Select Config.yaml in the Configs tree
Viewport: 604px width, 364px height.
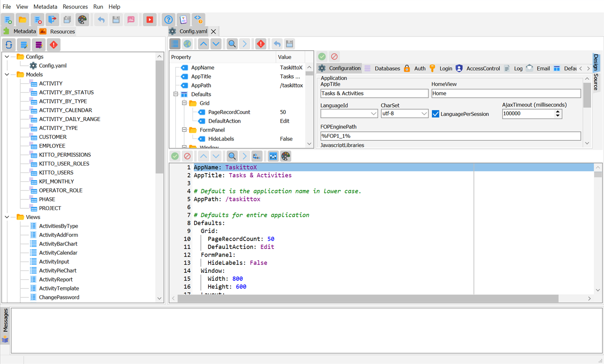(x=53, y=65)
